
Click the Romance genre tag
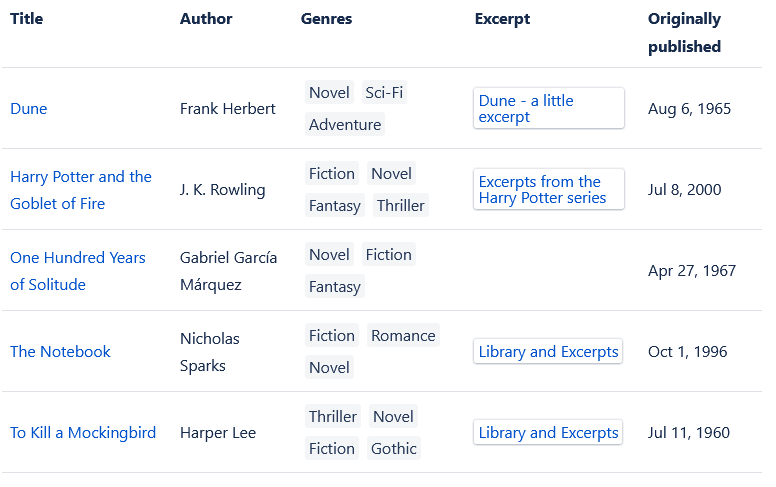click(403, 336)
